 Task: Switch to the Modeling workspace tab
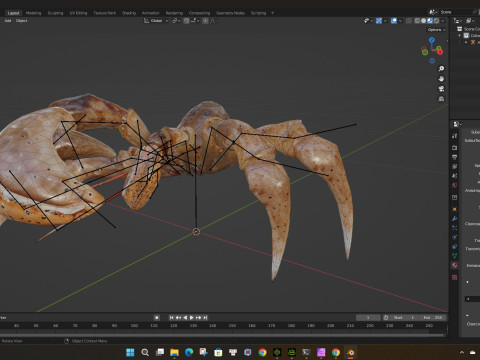point(34,13)
